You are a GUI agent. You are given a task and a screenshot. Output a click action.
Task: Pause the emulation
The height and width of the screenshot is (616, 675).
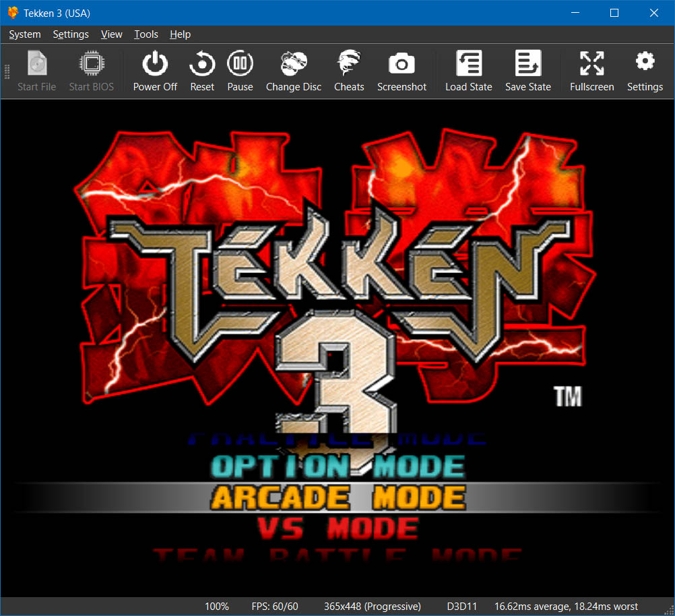[x=240, y=71]
